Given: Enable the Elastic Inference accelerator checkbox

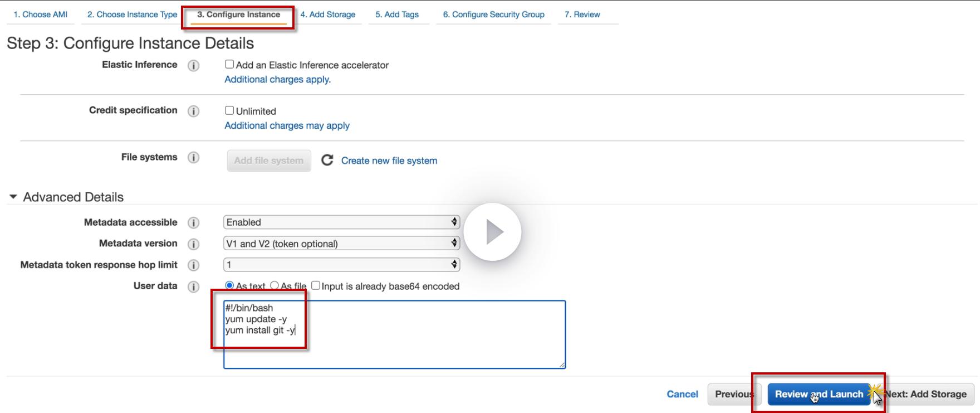Looking at the screenshot, I should [x=229, y=64].
